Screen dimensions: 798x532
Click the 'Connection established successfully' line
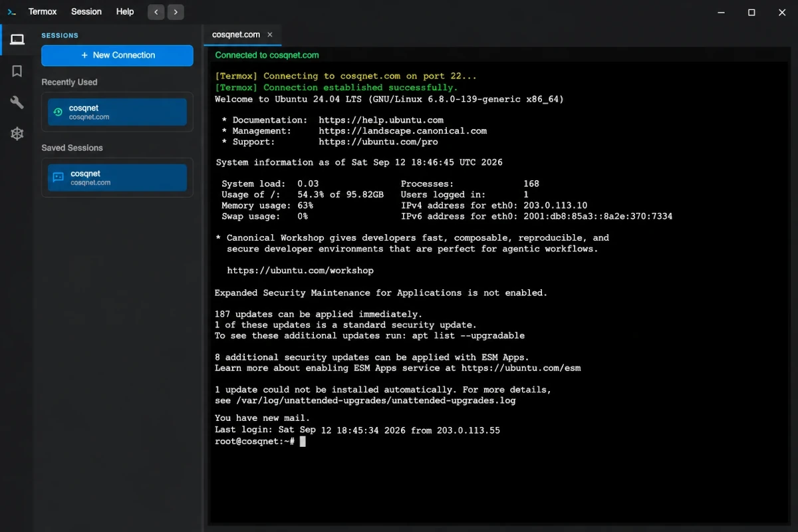336,87
